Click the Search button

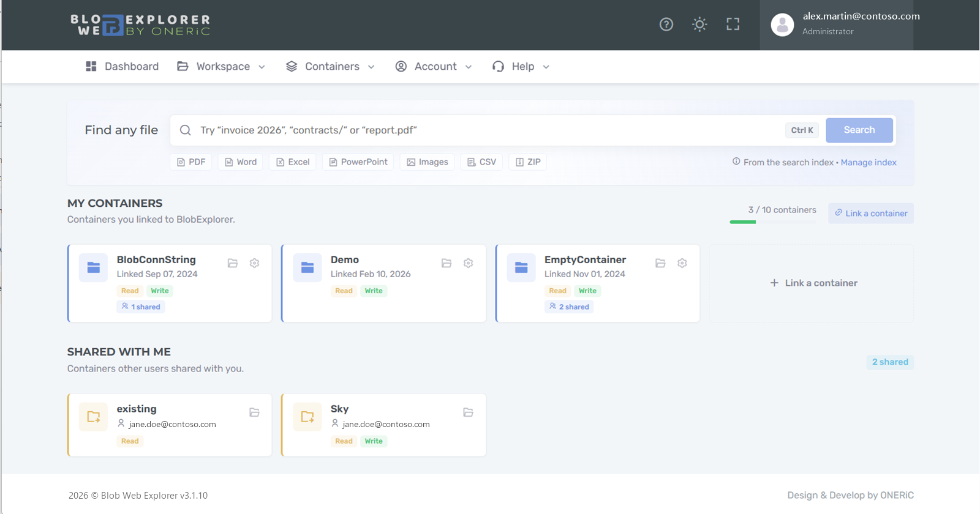tap(859, 130)
